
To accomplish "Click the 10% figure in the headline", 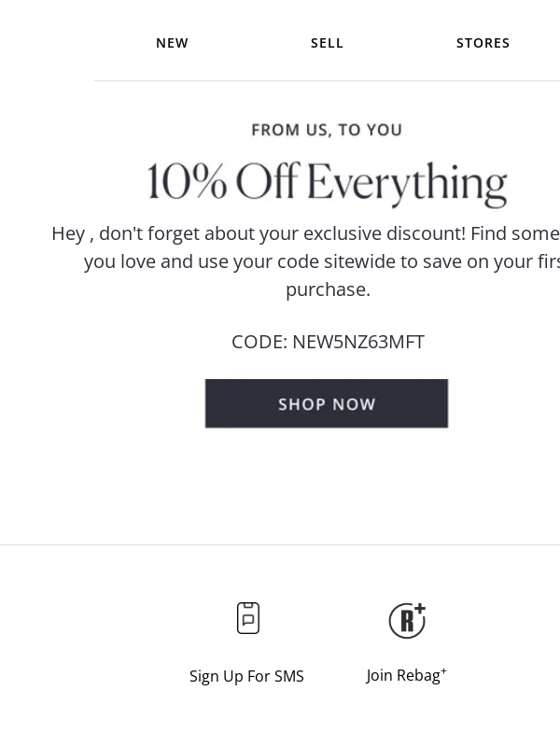I will pos(188,182).
